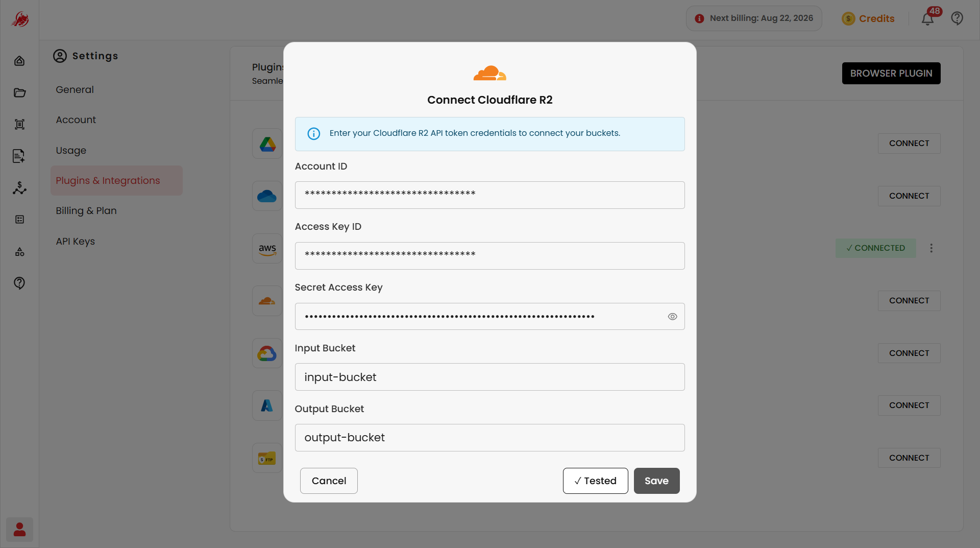
Task: Click the Input Bucket field with input-bucket
Action: tap(489, 377)
